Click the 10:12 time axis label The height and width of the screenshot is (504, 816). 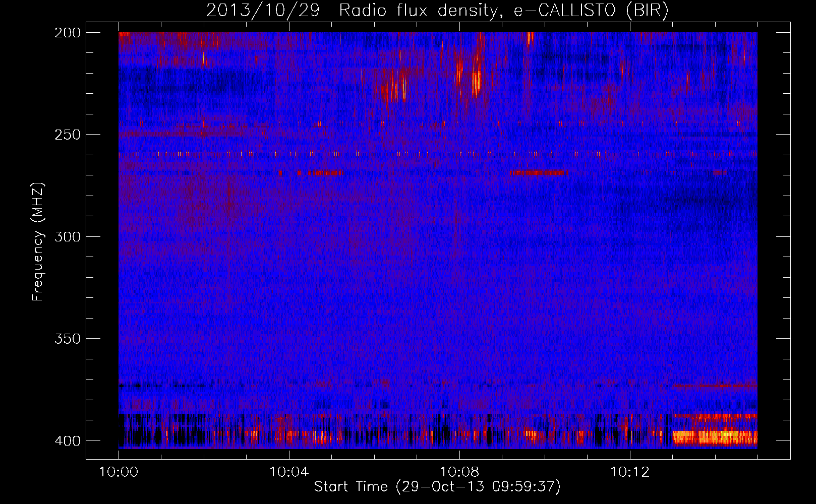[x=630, y=472]
